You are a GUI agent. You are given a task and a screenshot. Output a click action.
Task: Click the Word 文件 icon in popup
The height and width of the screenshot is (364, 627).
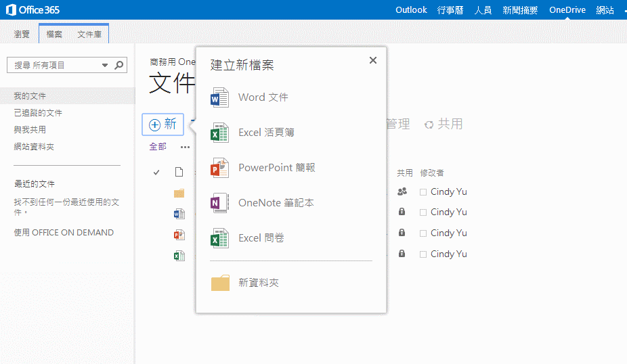point(220,97)
